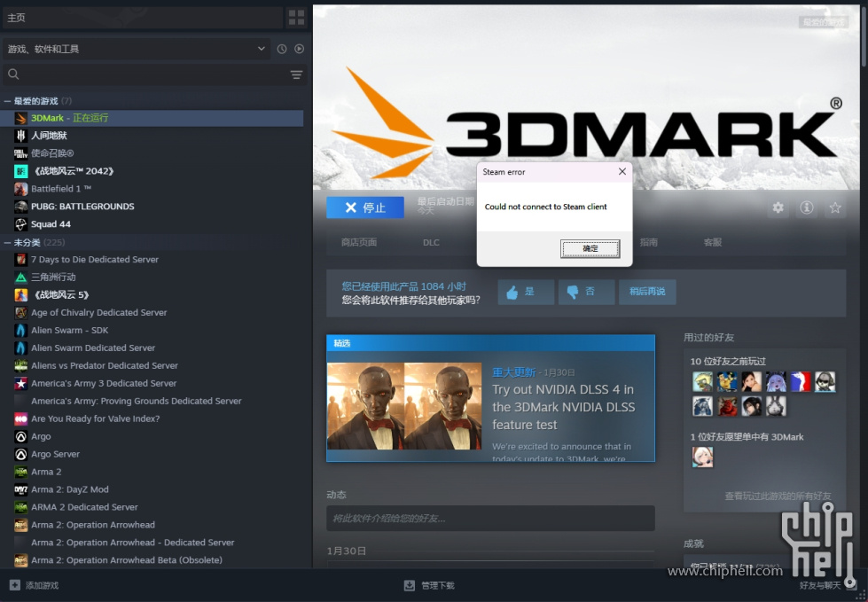Click the 战地风云 2042 icon
The image size is (868, 602).
coord(21,171)
